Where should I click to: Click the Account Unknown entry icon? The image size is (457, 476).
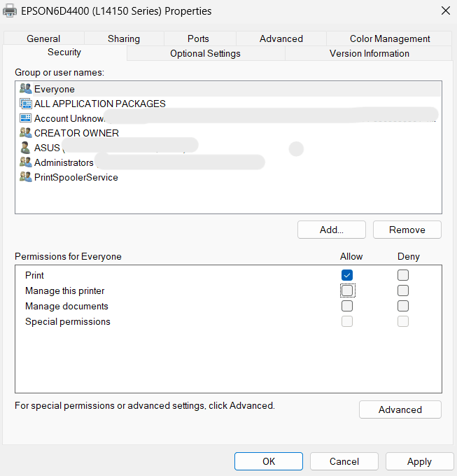tap(25, 118)
